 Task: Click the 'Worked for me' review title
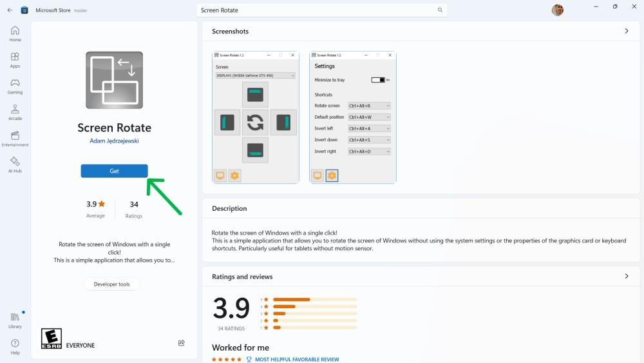tap(241, 348)
